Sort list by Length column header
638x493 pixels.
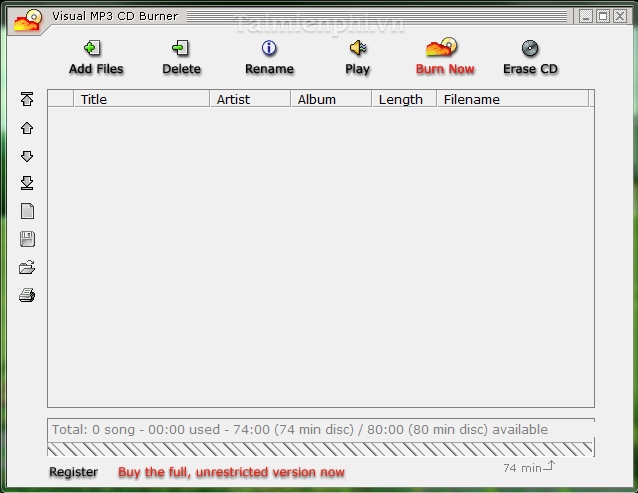click(404, 99)
